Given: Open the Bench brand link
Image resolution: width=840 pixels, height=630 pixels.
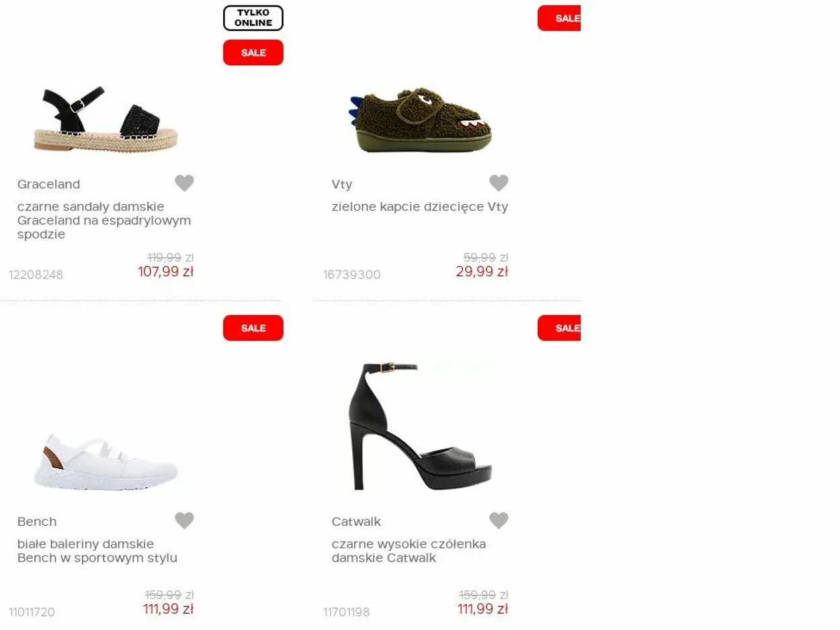Looking at the screenshot, I should [x=37, y=521].
